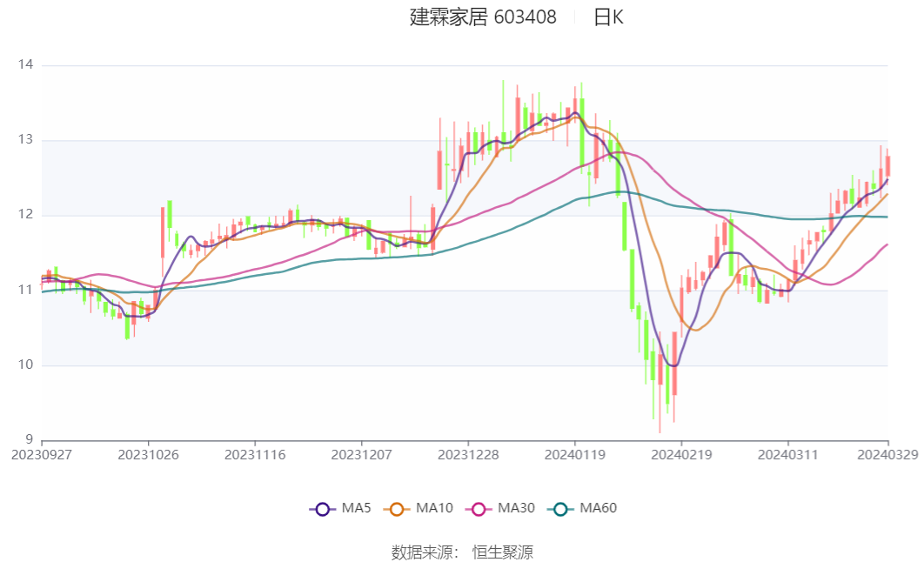Click the data source 恒生聚源 text
This screenshot has width=924, height=562.
click(x=503, y=552)
